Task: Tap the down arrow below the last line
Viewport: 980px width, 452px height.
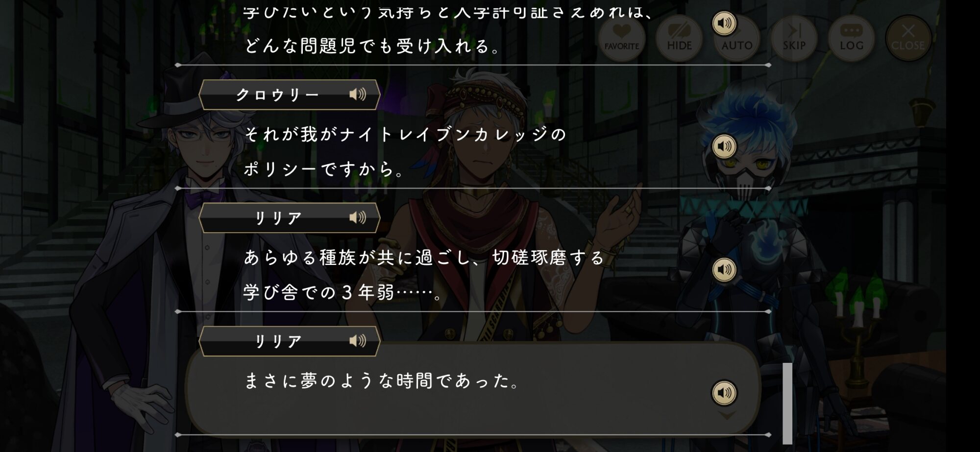Action: (726, 416)
